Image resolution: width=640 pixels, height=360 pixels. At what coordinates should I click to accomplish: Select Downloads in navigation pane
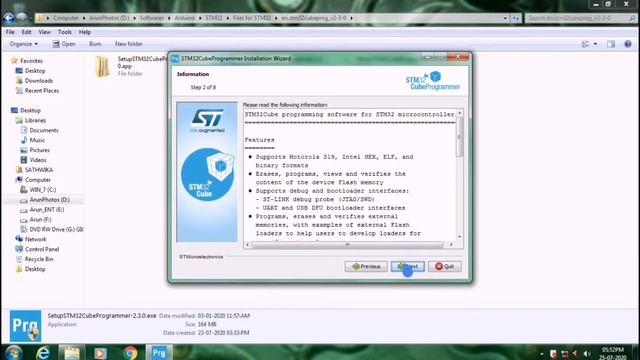pyautogui.click(x=38, y=81)
